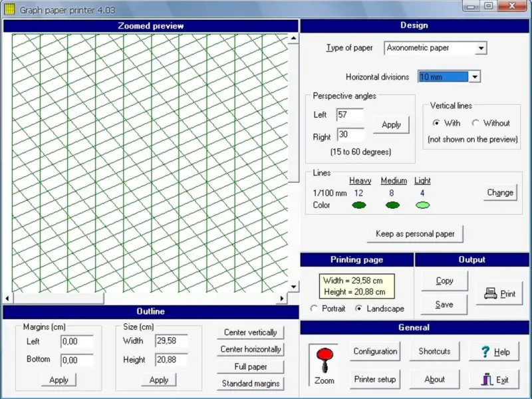Viewport: 532px width, 399px height.
Task: Click the Heavy line color swatch
Action: pyautogui.click(x=359, y=205)
